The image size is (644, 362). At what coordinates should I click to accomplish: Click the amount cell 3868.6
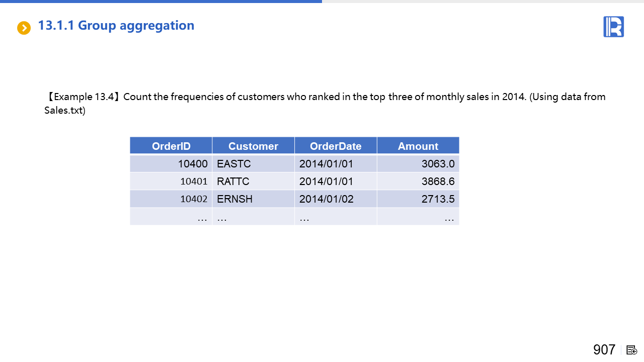(418, 182)
